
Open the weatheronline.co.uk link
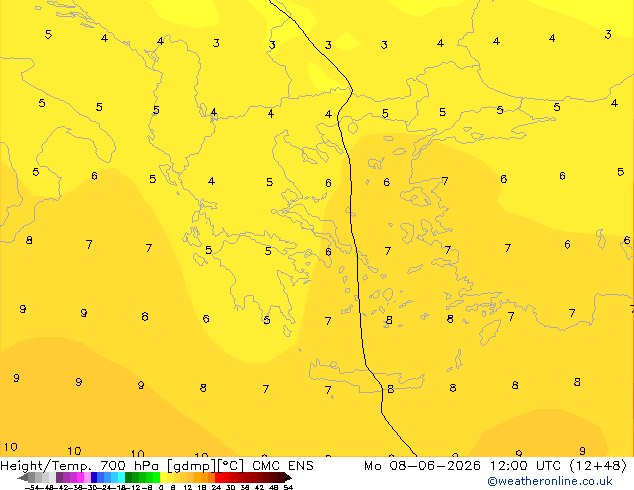[x=550, y=481]
